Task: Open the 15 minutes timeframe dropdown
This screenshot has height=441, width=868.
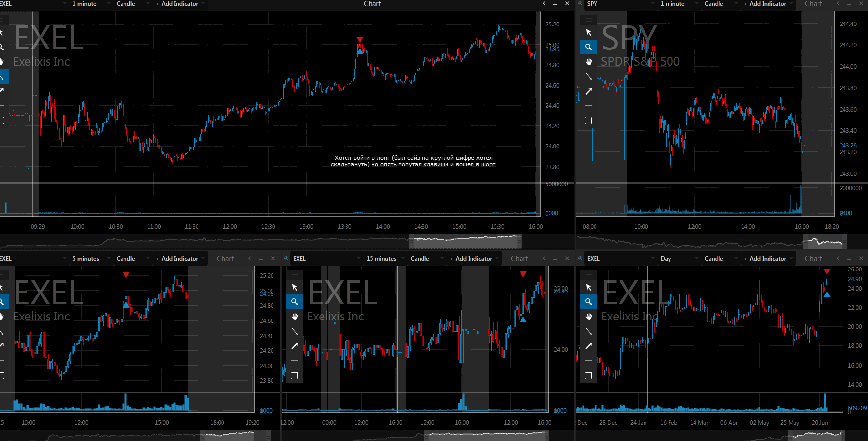Action: click(x=385, y=259)
